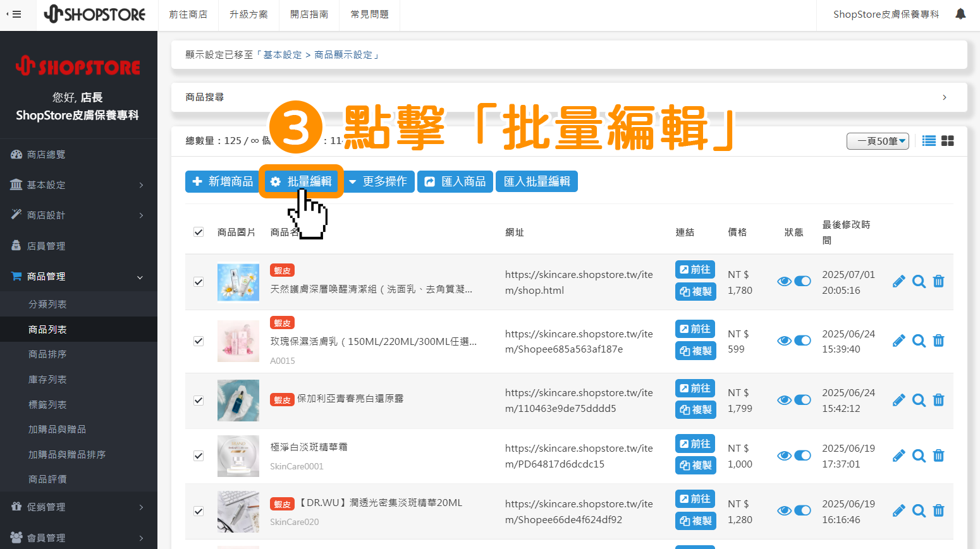
Task: Uncheck the 保加利亞青春亮白還原露 row checkbox
Action: click(199, 400)
